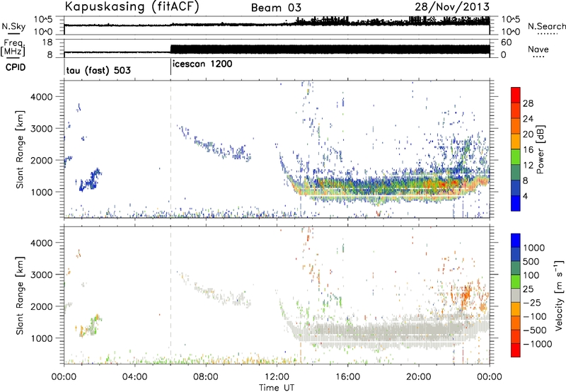Click the '4000' tick in the power panel

tap(42, 97)
